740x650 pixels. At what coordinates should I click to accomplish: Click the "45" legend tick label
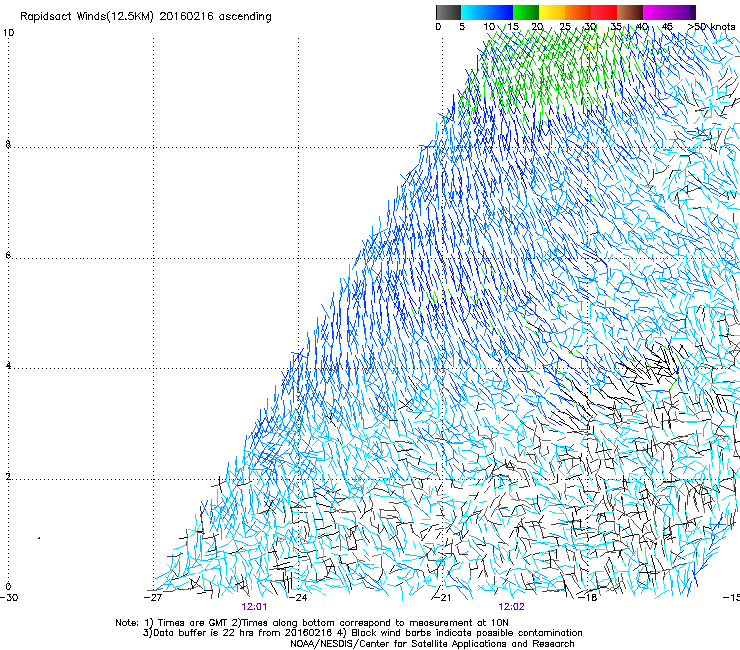tap(667, 27)
